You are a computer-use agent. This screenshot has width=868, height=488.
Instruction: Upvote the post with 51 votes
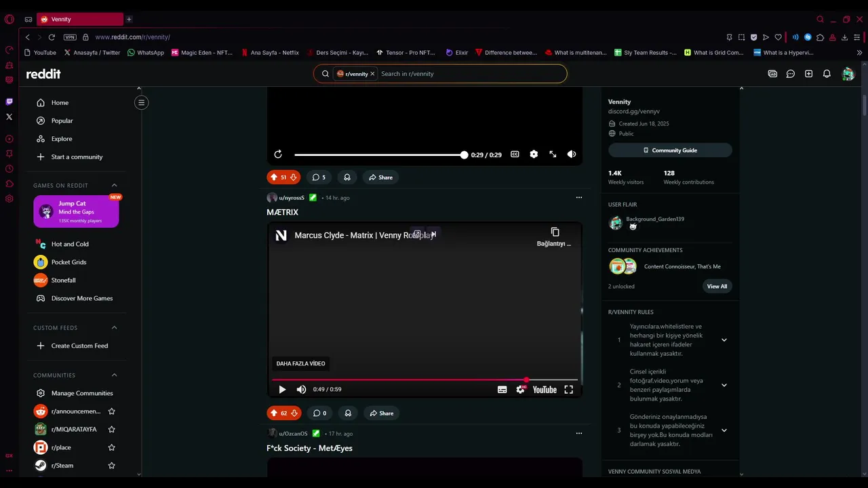274,178
